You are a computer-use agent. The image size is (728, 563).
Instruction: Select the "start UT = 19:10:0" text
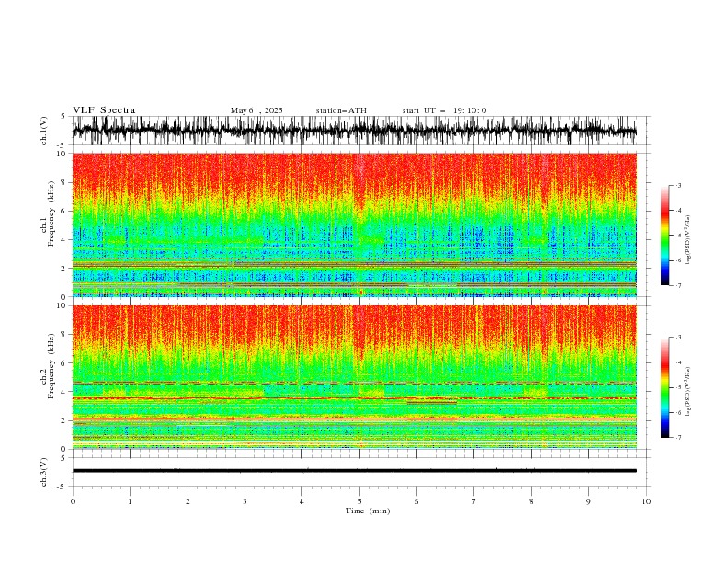[x=444, y=110]
